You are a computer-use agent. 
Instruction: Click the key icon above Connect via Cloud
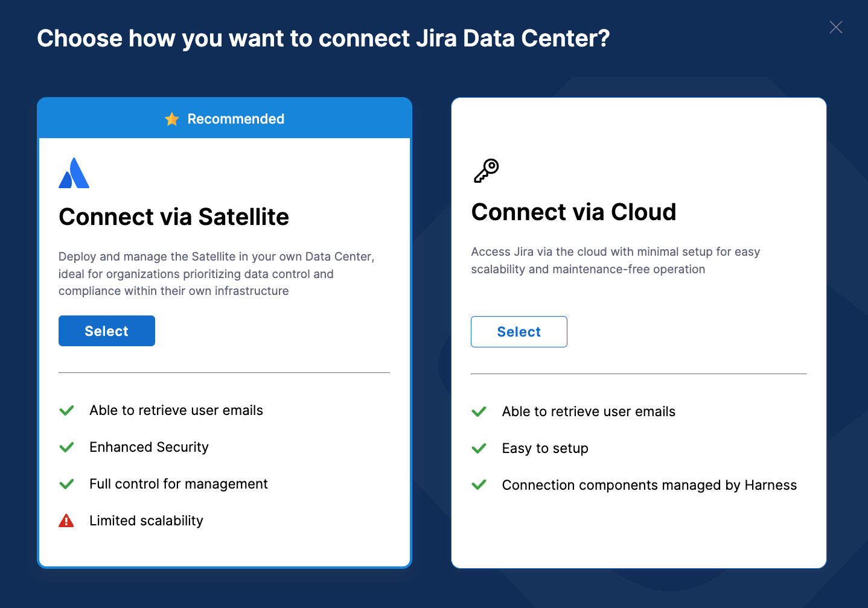[x=487, y=169]
